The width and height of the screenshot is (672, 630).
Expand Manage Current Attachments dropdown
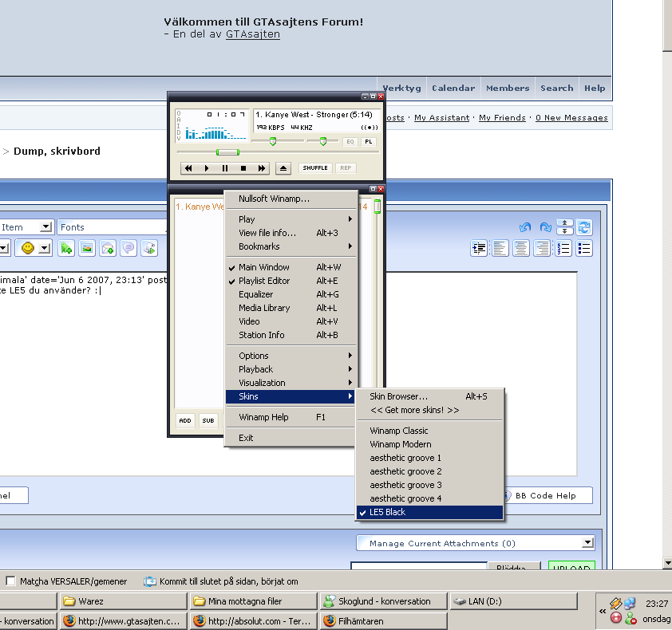click(x=476, y=543)
